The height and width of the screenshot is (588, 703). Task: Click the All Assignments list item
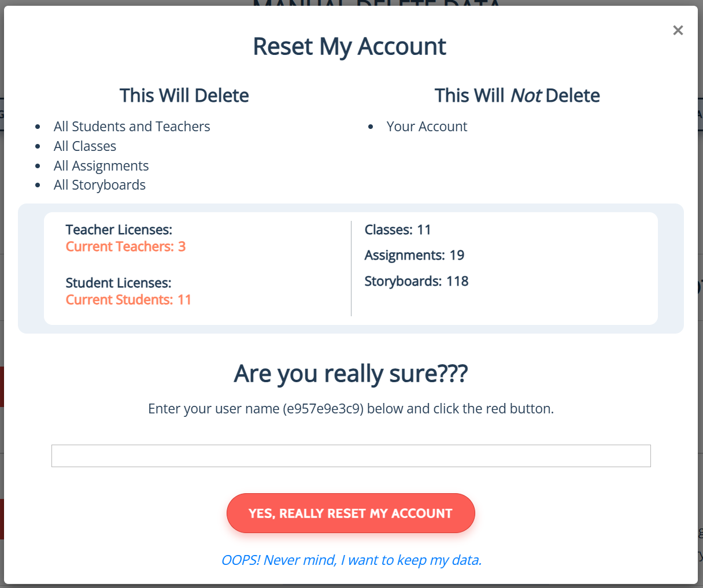tap(101, 166)
